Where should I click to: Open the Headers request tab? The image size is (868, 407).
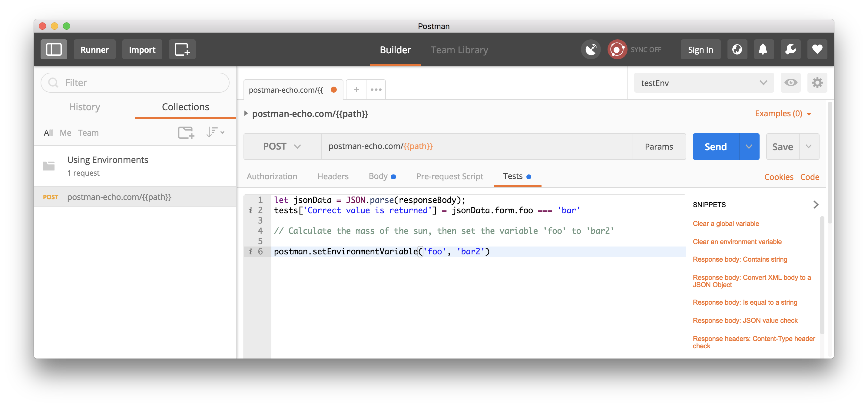click(x=333, y=176)
